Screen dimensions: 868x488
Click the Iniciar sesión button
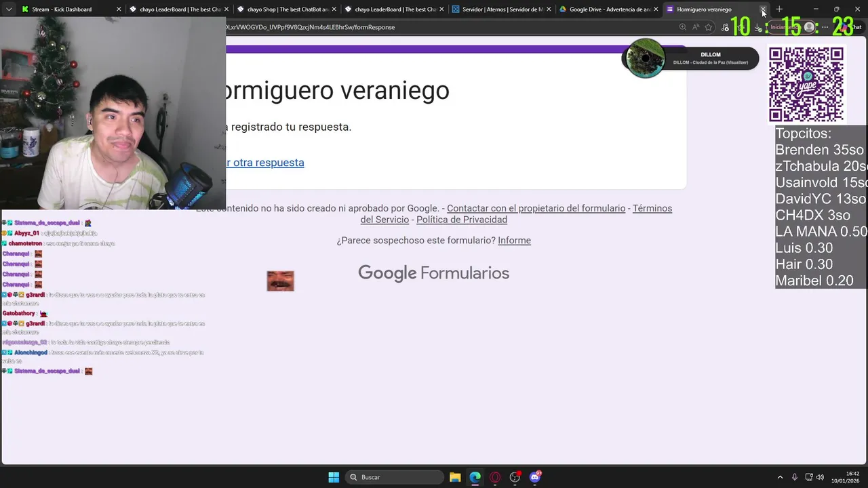[x=785, y=27]
